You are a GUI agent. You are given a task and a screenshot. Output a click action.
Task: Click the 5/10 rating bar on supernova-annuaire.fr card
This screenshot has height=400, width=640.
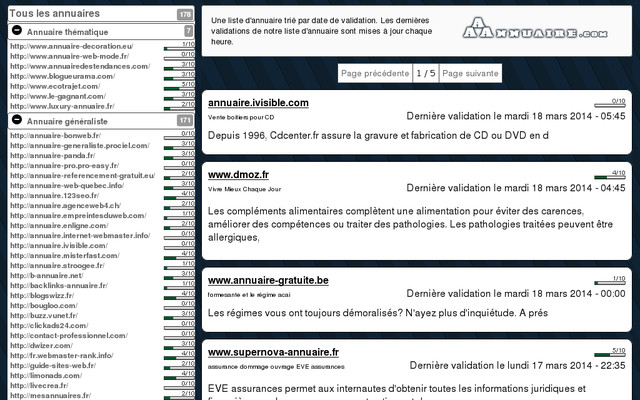(x=610, y=355)
